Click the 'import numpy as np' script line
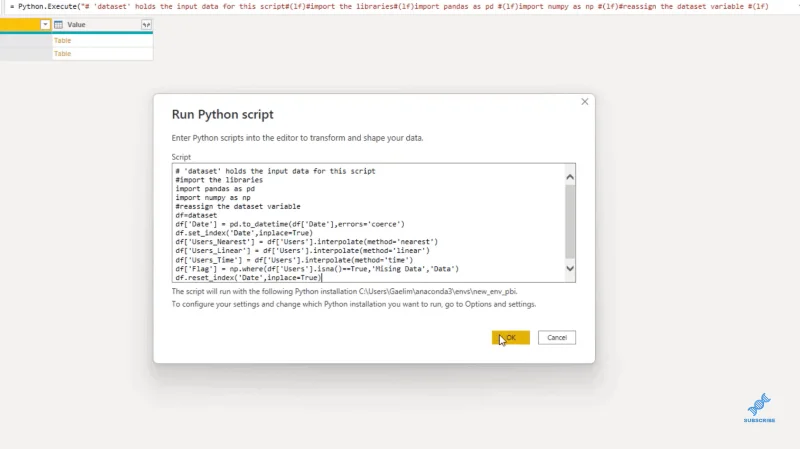800x449 pixels. [x=213, y=197]
